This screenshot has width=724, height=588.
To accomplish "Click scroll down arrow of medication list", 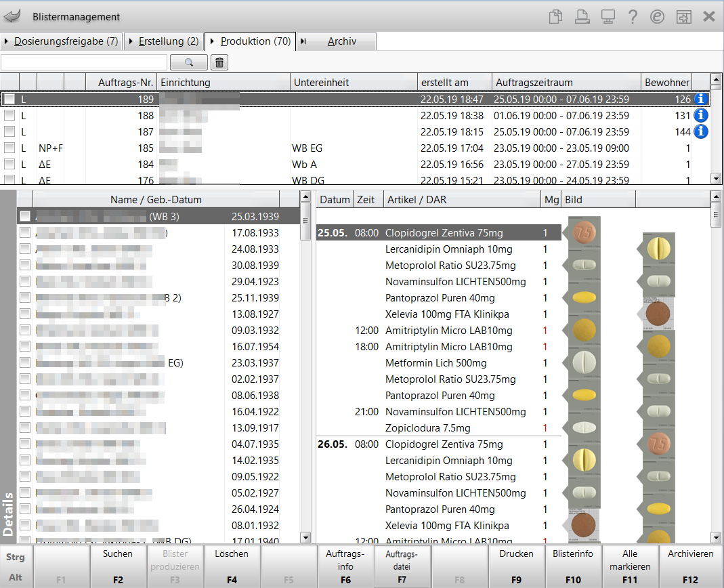I will [716, 537].
